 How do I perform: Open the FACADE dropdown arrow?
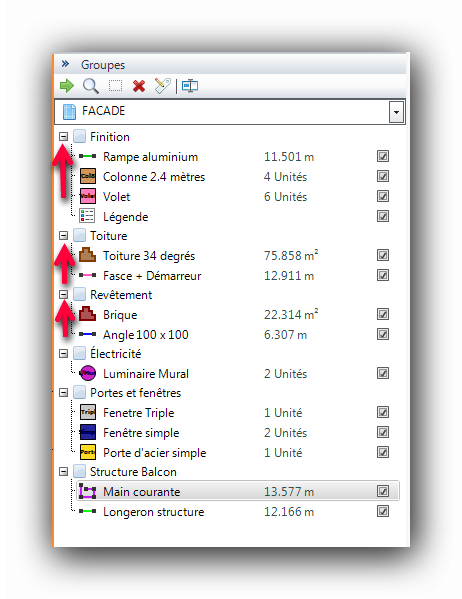click(x=396, y=112)
